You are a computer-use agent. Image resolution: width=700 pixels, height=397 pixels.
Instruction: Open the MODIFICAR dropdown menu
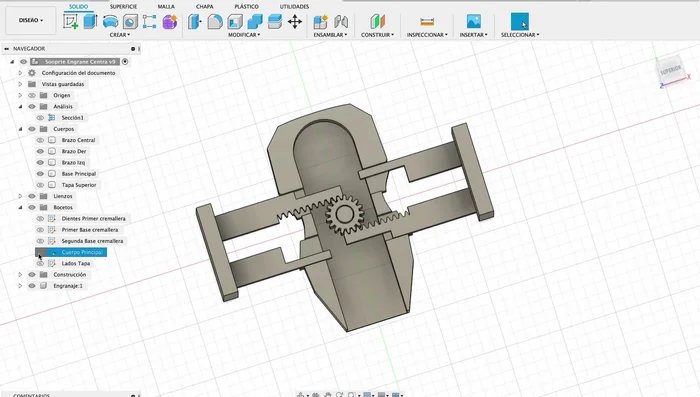pos(244,35)
